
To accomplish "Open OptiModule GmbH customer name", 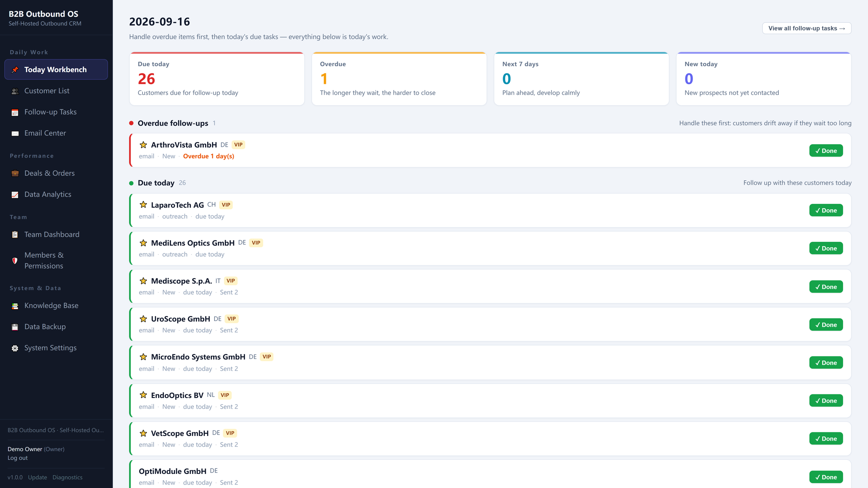I will pos(173,471).
